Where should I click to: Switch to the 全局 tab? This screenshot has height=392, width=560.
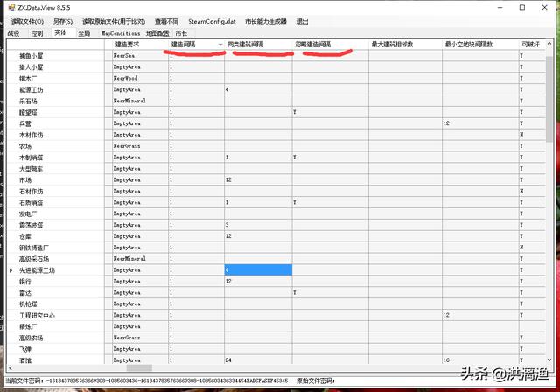pyautogui.click(x=84, y=33)
